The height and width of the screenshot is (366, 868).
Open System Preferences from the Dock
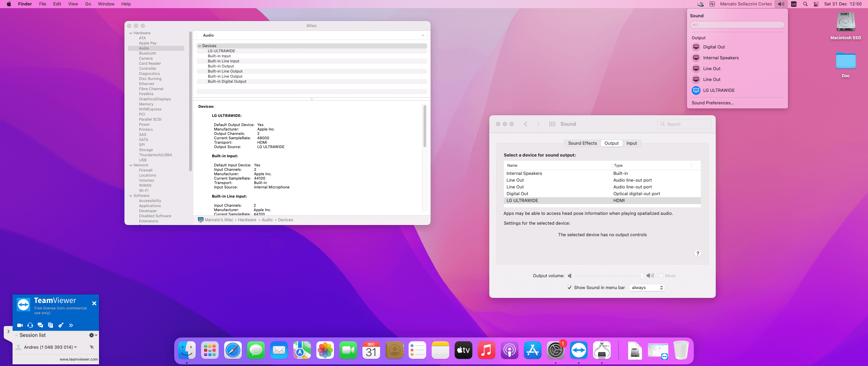[x=555, y=350]
